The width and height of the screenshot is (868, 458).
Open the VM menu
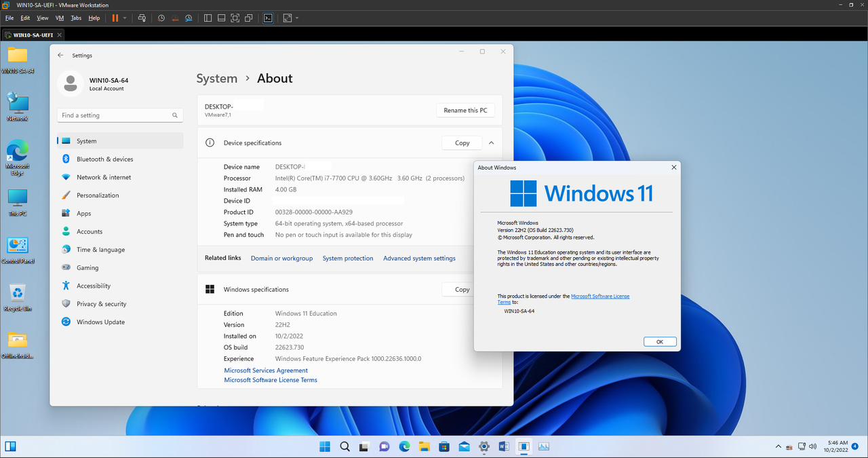(60, 18)
